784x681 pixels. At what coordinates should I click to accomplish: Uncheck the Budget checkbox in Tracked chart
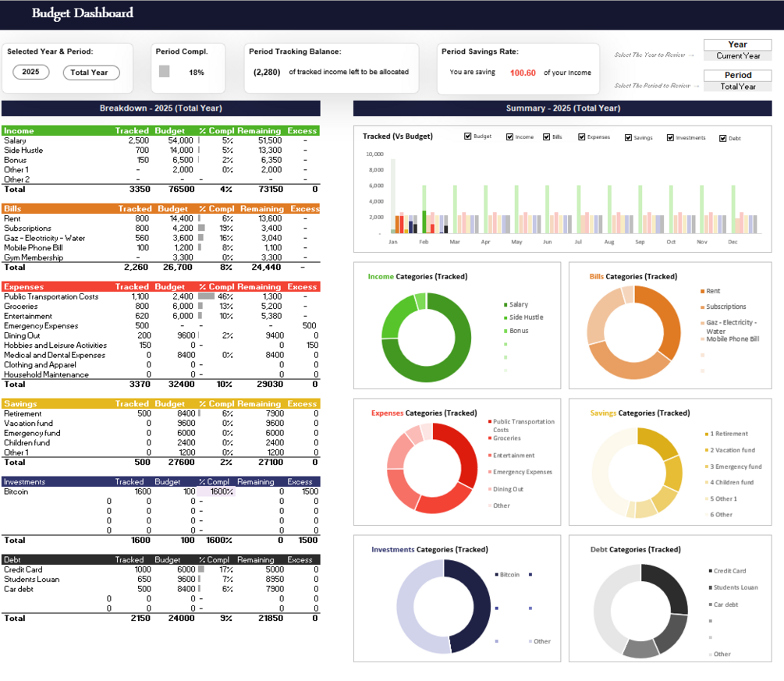tap(467, 136)
